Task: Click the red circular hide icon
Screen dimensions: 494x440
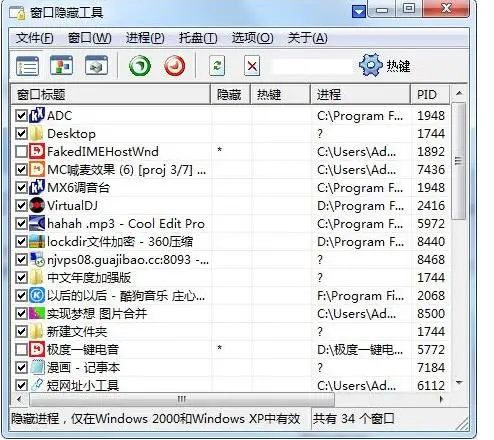Action: [x=174, y=66]
